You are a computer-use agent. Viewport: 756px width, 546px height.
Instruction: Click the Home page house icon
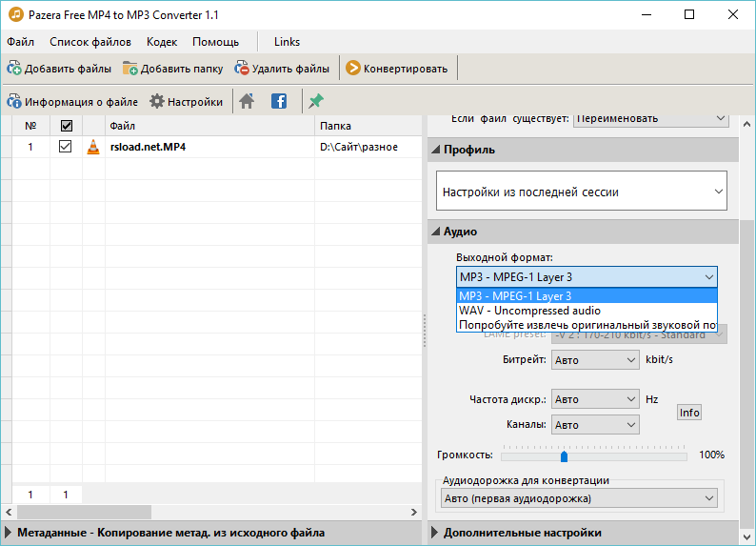pos(247,101)
